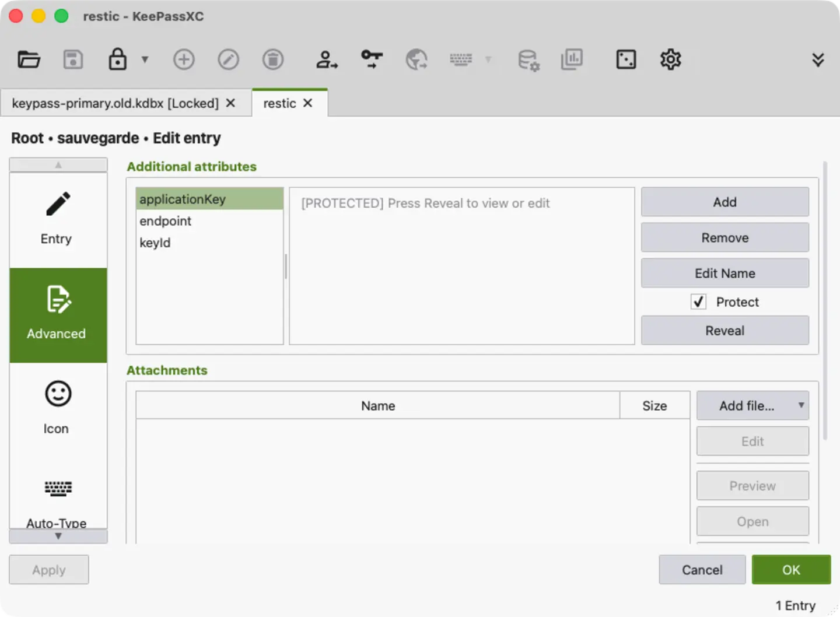The image size is (840, 617).
Task: Open the Entry section in sidebar
Action: click(58, 220)
